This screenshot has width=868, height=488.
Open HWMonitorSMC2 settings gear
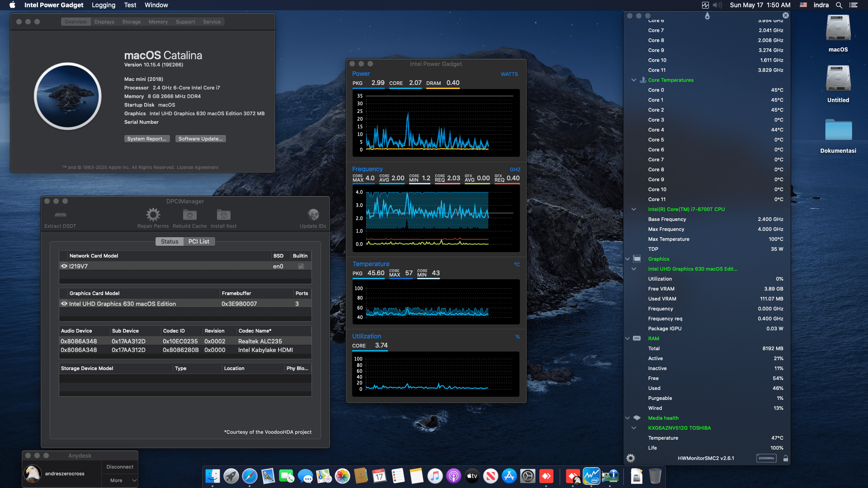(631, 458)
